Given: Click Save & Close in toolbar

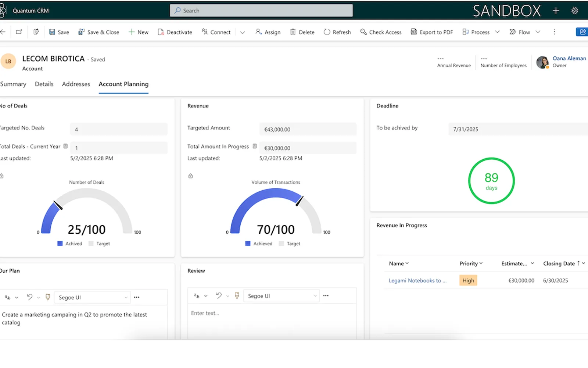Looking at the screenshot, I should (98, 32).
